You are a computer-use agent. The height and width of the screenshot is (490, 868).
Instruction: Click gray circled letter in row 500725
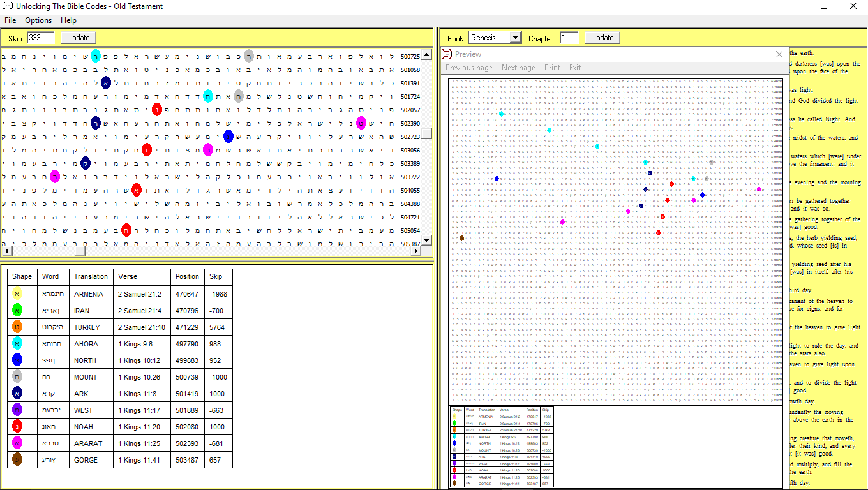[249, 56]
